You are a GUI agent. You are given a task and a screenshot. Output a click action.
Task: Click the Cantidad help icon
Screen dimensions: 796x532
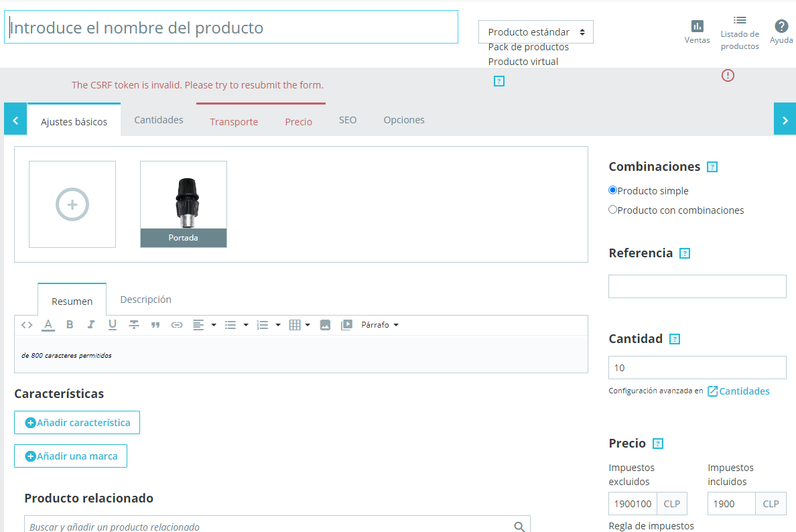coord(675,339)
